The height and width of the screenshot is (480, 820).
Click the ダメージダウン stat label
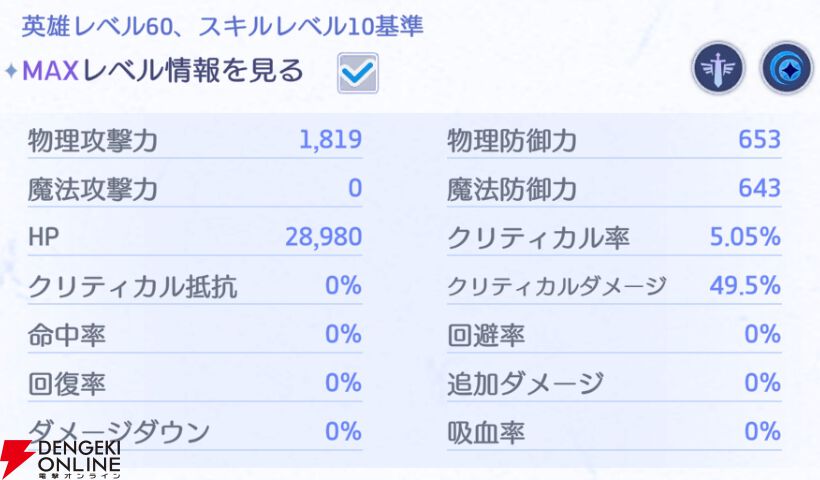click(x=119, y=432)
